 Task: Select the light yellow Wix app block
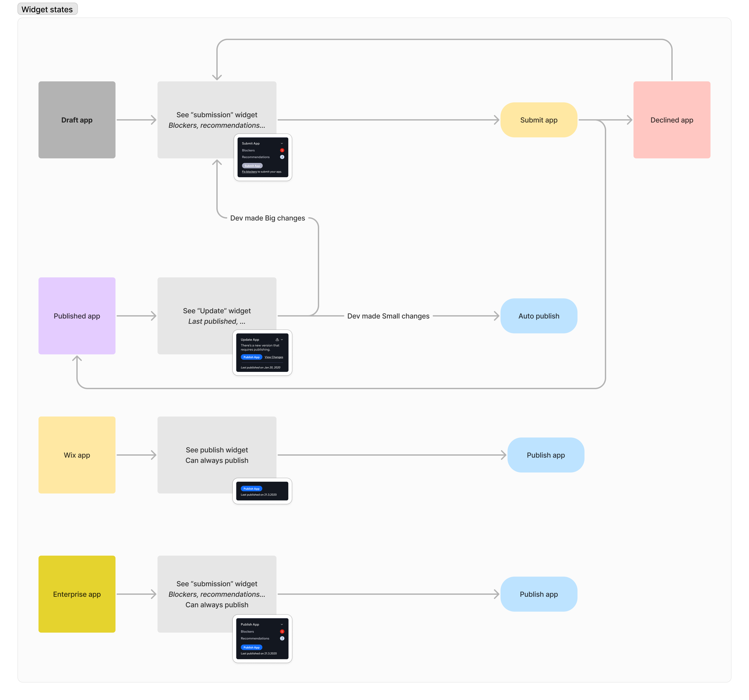(77, 455)
